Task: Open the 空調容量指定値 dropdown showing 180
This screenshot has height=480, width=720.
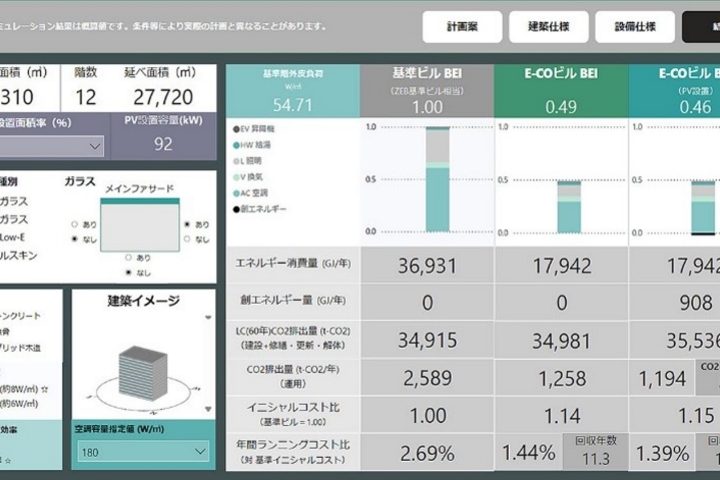Action: 140,452
